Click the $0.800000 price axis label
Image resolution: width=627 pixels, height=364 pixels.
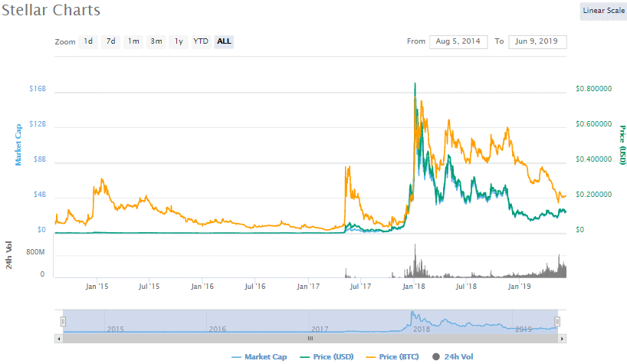click(x=594, y=89)
